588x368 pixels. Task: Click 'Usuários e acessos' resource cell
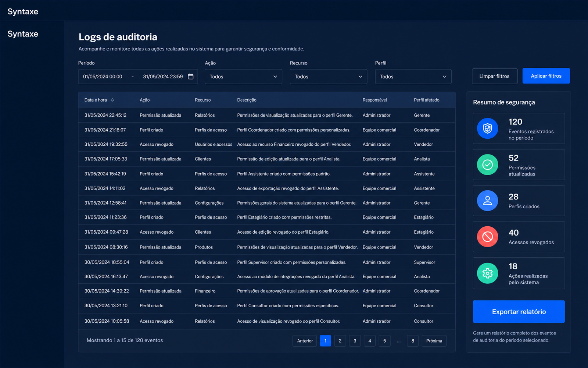(214, 144)
